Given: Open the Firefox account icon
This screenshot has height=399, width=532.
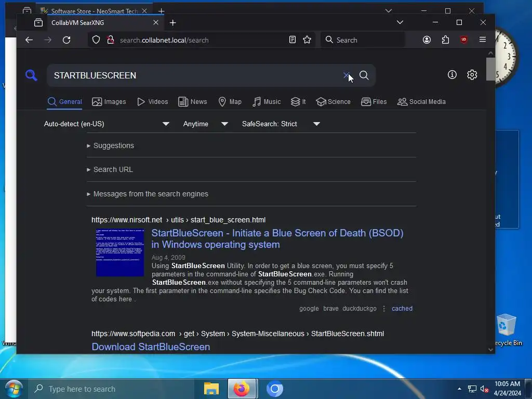Looking at the screenshot, I should [x=427, y=40].
